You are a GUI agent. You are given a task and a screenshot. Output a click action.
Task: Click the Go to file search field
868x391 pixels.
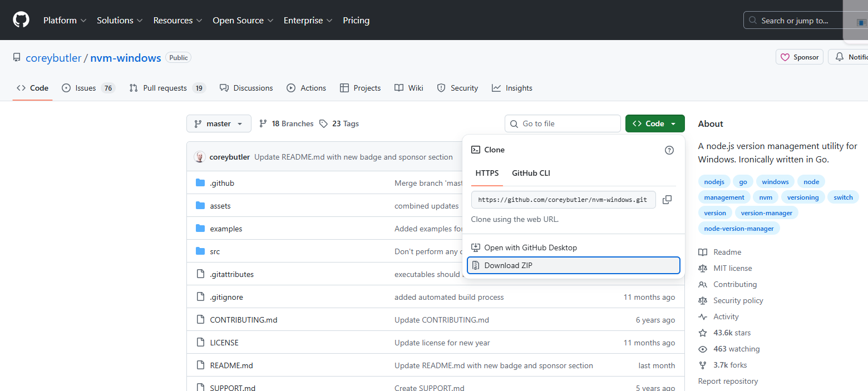coord(563,123)
